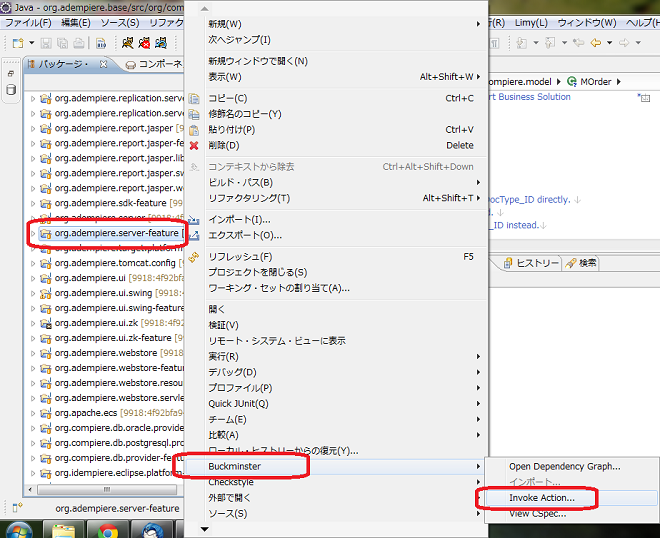Click the Stop Tomcat toolbar icon
Viewport: 660px width, 538px height.
144,43
